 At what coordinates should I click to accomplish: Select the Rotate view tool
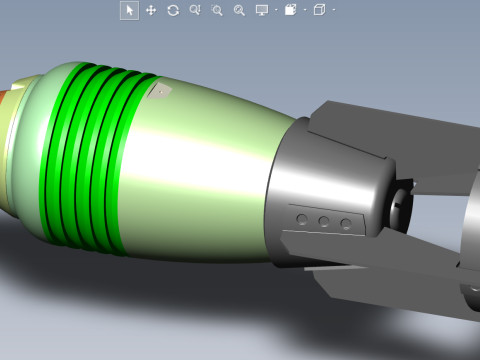pyautogui.click(x=173, y=10)
